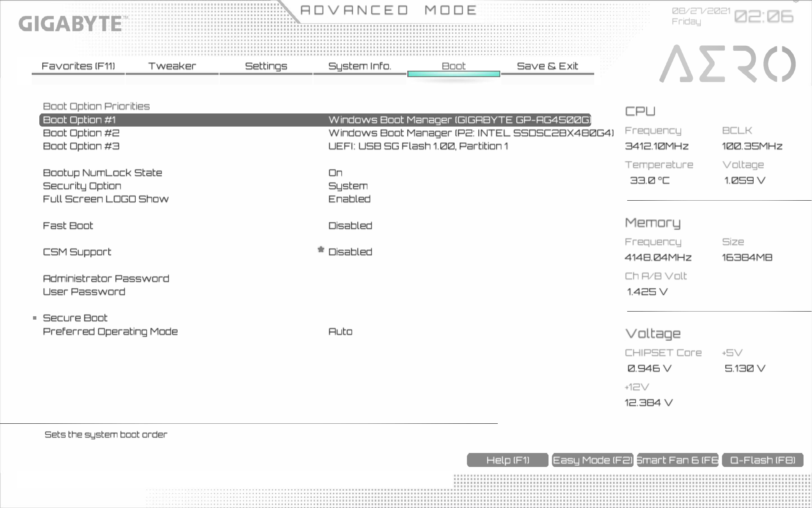Click the star icon beside CSM Support

tap(321, 250)
